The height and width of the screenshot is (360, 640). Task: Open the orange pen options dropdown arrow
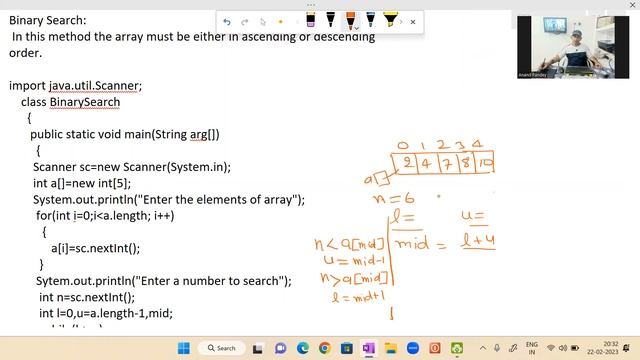point(356,28)
